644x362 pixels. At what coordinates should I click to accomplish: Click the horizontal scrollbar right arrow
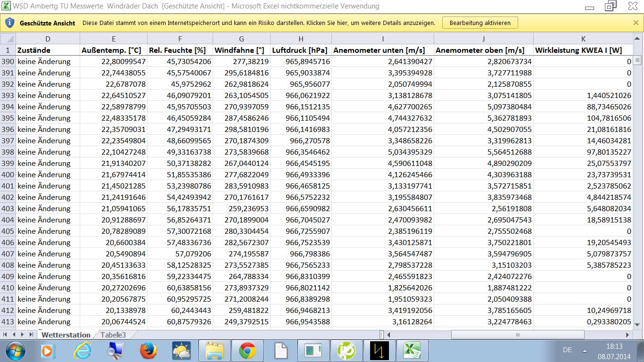point(627,335)
